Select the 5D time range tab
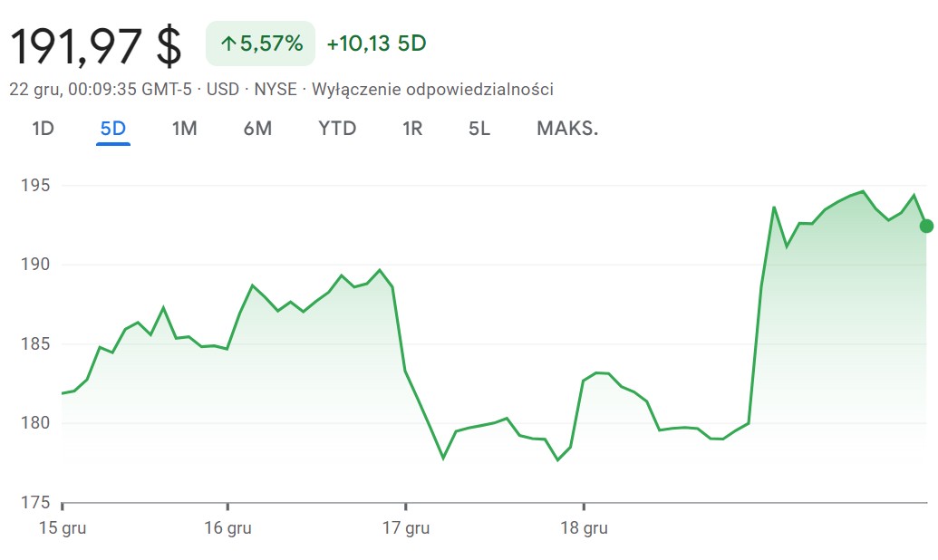 (x=113, y=129)
